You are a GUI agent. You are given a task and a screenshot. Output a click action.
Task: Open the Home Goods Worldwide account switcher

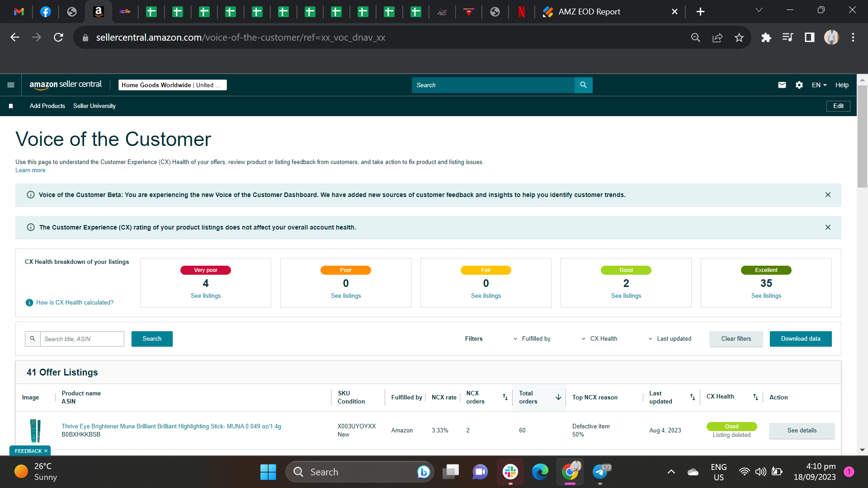(x=172, y=85)
